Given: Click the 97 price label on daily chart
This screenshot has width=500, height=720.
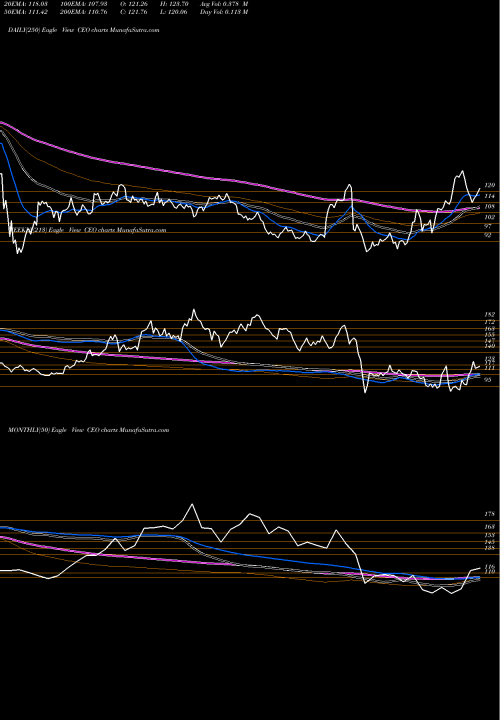Looking at the screenshot, I should [488, 226].
